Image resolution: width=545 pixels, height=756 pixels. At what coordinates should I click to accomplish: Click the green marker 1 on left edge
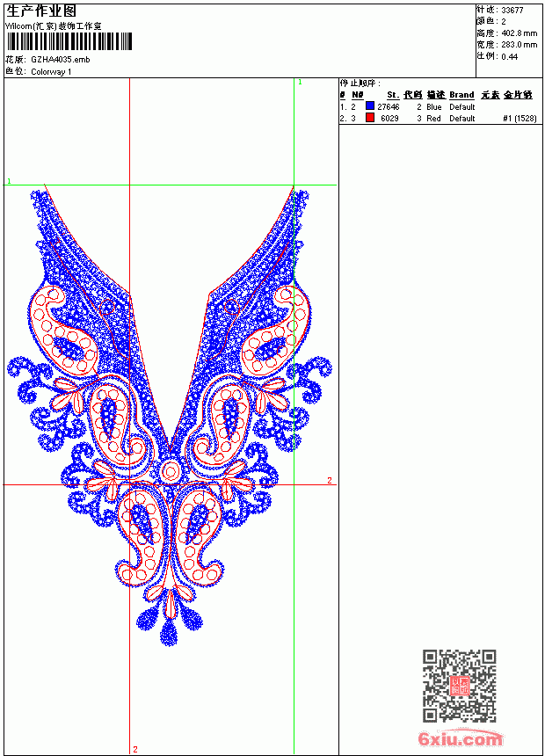point(9,181)
